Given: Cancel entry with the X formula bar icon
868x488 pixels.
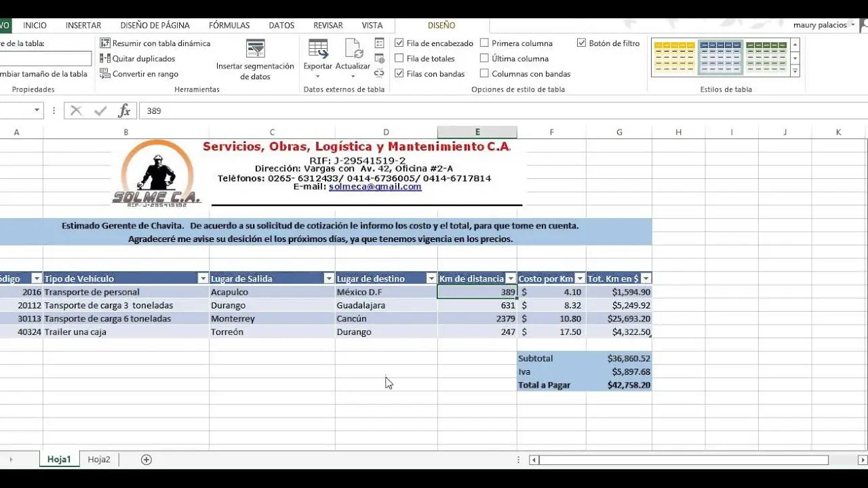Looking at the screenshot, I should point(76,110).
